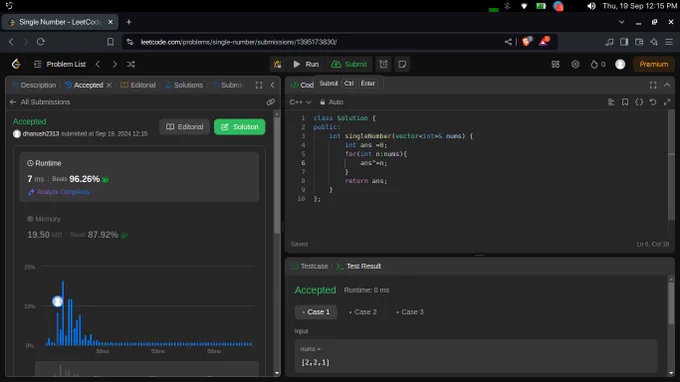The width and height of the screenshot is (680, 382).
Task: Select the Test Result tab
Action: pyautogui.click(x=359, y=266)
